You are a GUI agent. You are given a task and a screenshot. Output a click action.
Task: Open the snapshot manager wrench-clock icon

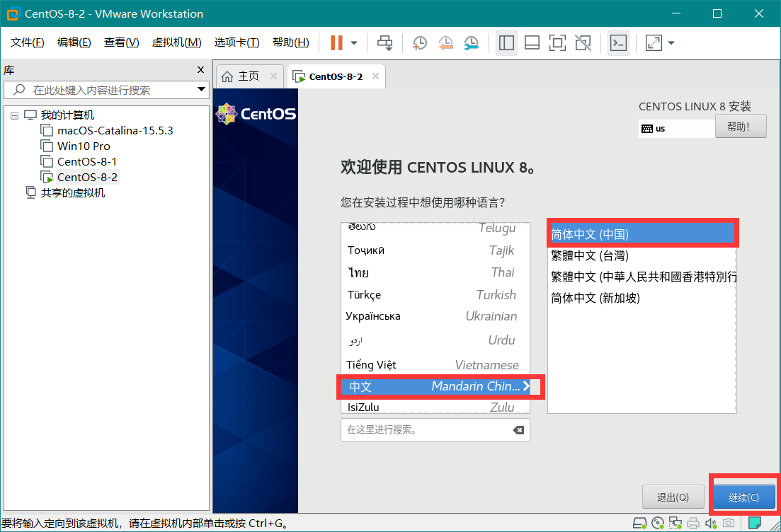click(471, 43)
